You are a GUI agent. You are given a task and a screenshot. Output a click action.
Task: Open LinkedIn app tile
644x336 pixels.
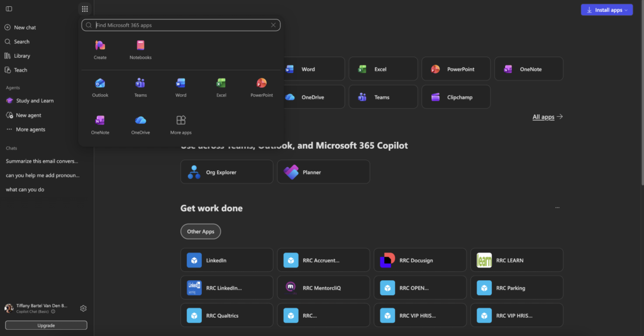point(226,260)
